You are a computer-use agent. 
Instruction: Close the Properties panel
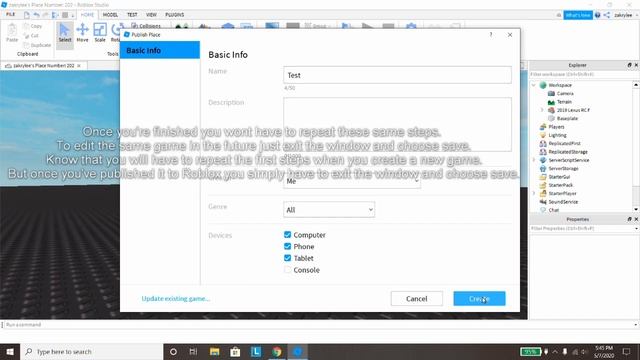click(636, 219)
